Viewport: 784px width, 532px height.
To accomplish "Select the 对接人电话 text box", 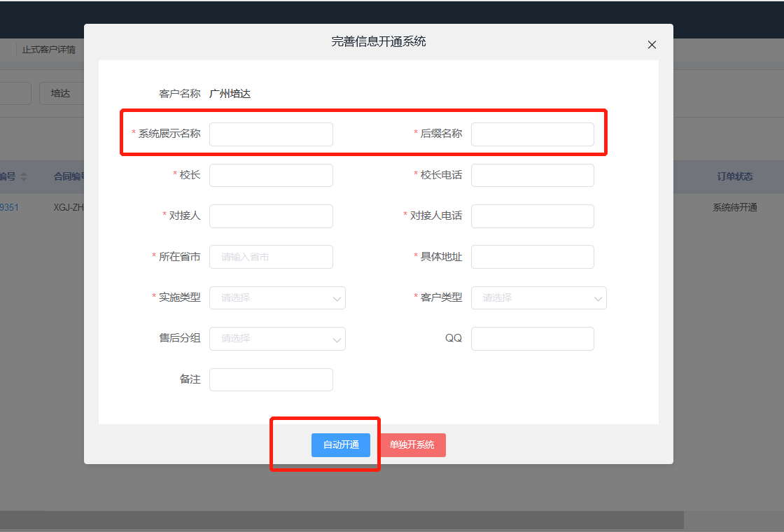I will point(533,216).
